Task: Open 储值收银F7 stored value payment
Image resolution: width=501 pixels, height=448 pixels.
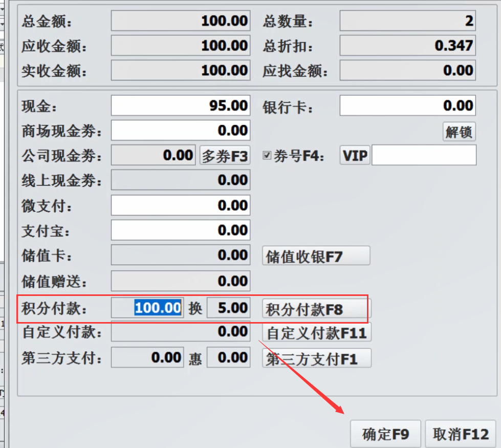Action: pos(316,256)
